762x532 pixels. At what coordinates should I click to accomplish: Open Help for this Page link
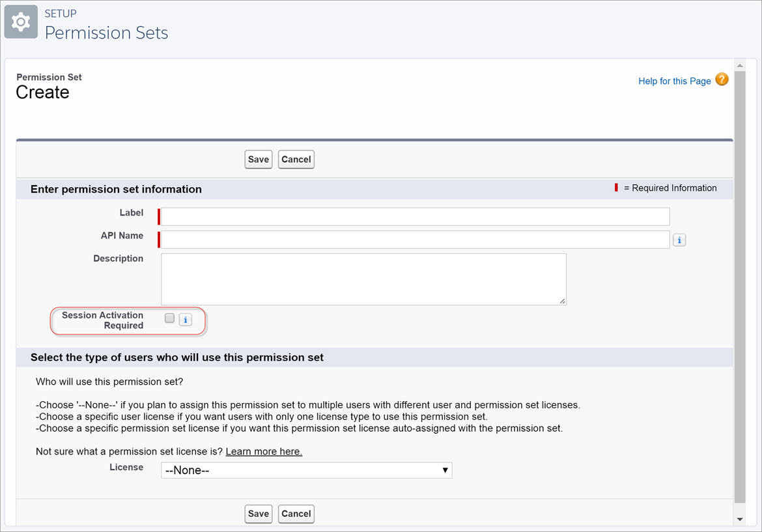pos(675,81)
